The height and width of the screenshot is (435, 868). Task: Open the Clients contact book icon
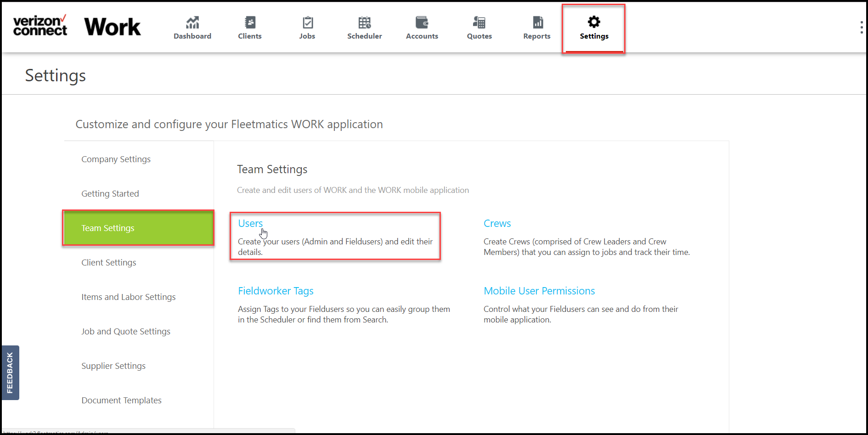click(x=250, y=22)
